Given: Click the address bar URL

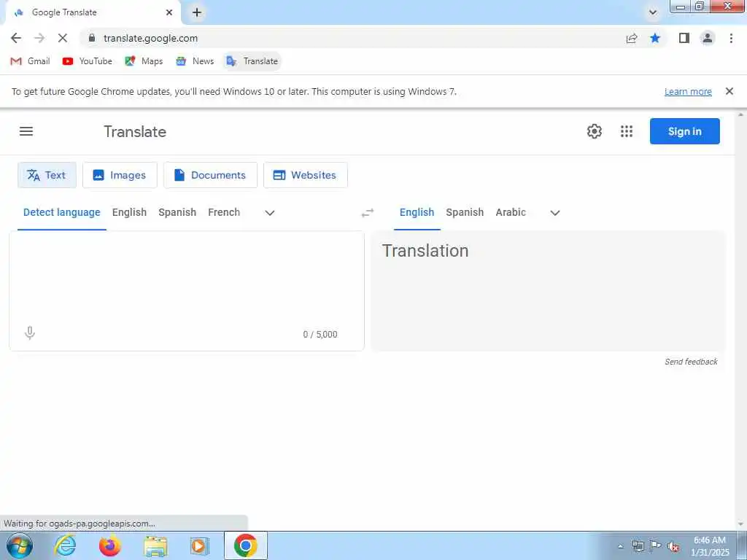Looking at the screenshot, I should [x=150, y=38].
